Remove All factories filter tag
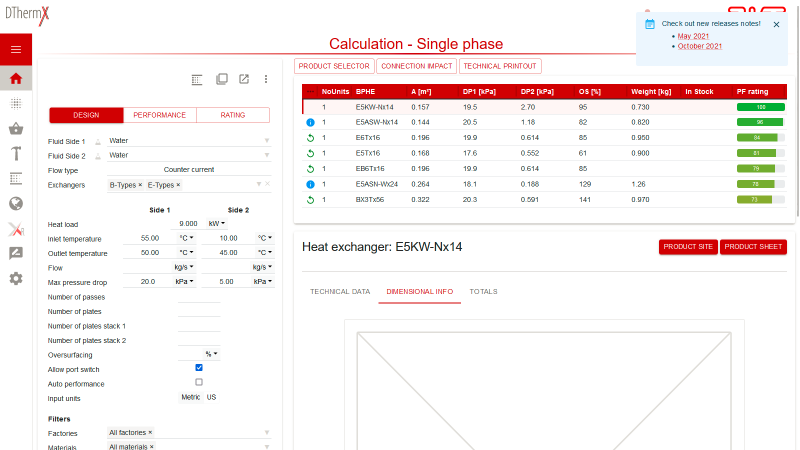 click(x=150, y=432)
